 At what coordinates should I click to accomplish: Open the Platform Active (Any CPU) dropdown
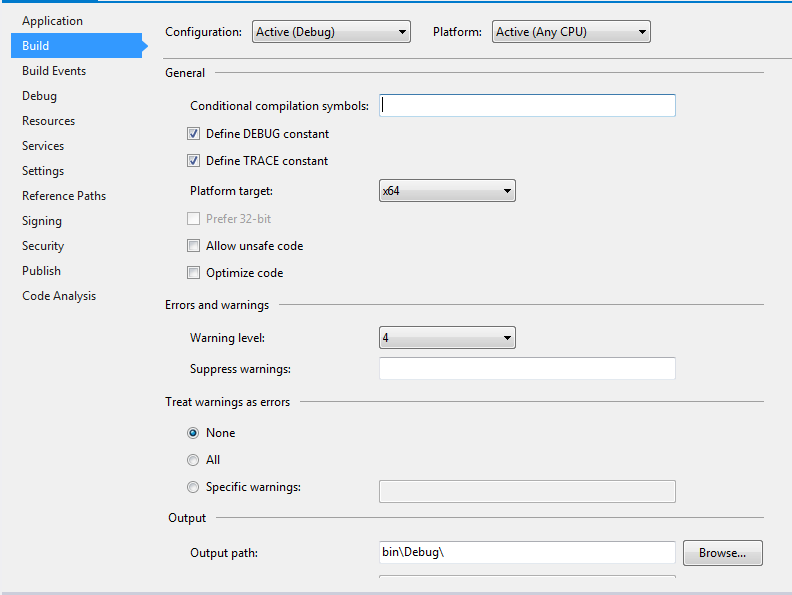[571, 32]
